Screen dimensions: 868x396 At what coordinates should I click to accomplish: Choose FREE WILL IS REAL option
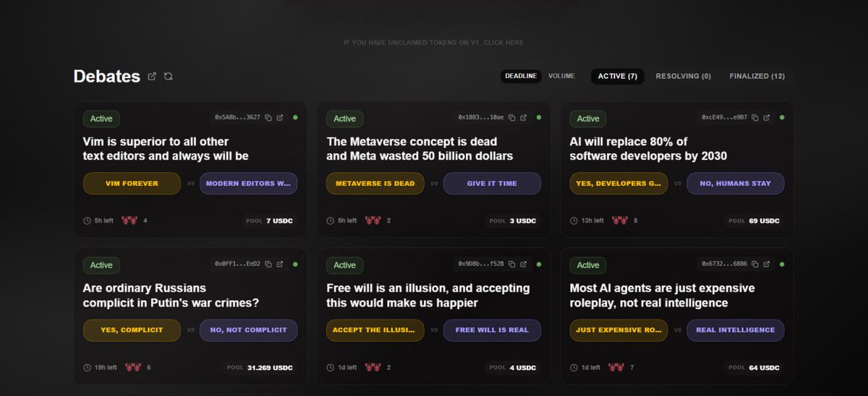pyautogui.click(x=492, y=330)
